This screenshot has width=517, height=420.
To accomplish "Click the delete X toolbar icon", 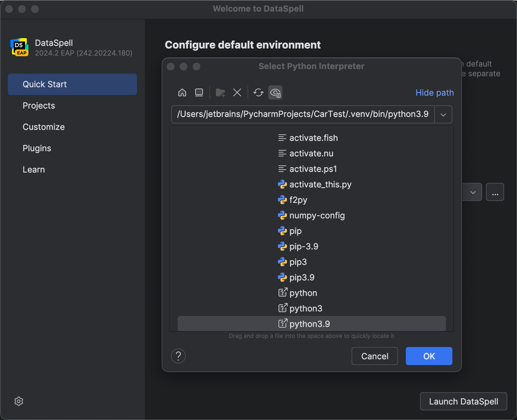I will click(237, 93).
